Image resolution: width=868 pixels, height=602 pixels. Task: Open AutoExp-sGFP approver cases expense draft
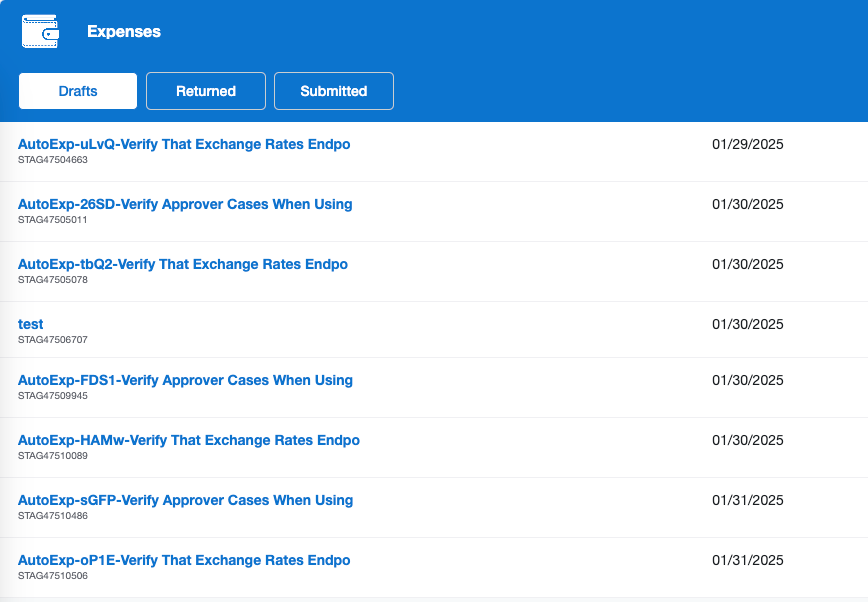click(x=185, y=500)
